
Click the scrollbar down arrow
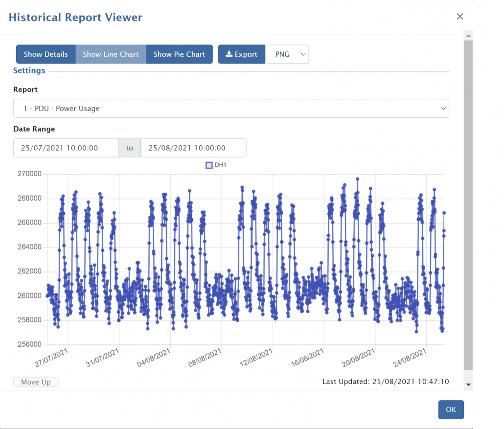pyautogui.click(x=468, y=385)
